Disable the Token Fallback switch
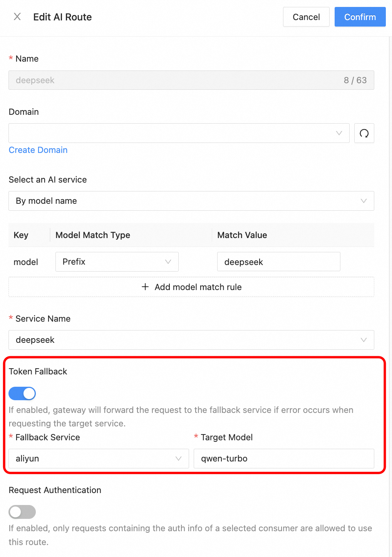 tap(22, 393)
